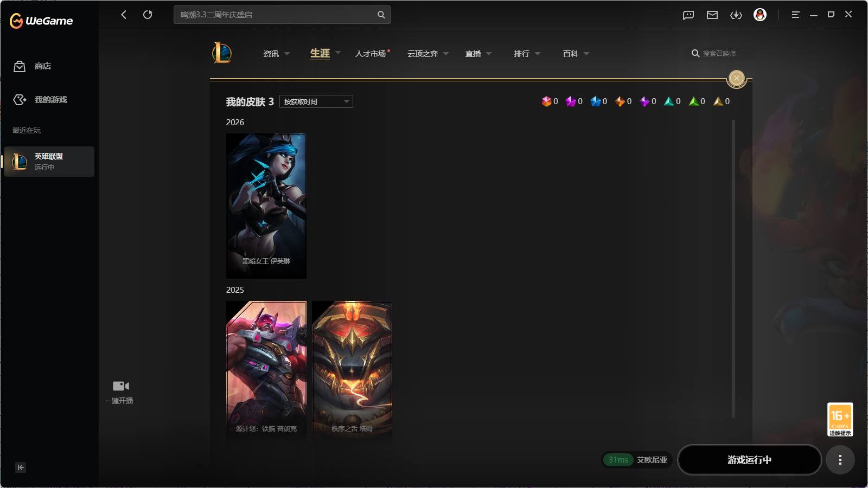
Task: Click the 游戏运行中 button
Action: [x=750, y=460]
